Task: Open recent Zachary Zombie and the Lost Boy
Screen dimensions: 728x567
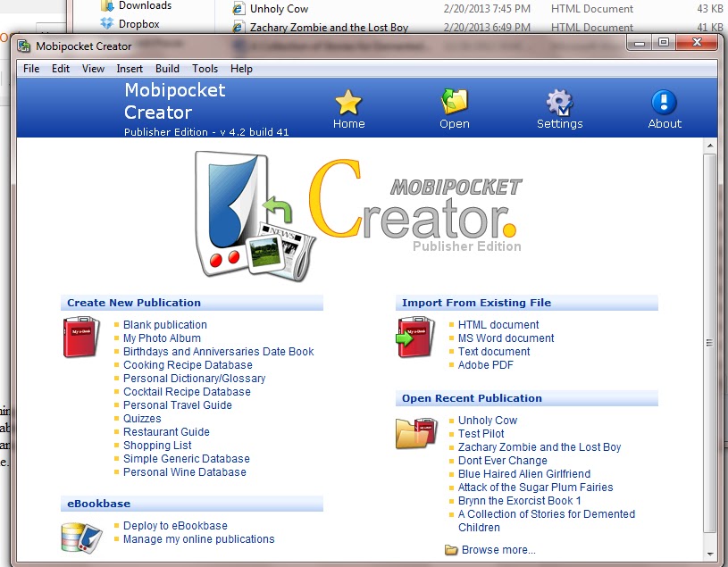Action: click(539, 447)
